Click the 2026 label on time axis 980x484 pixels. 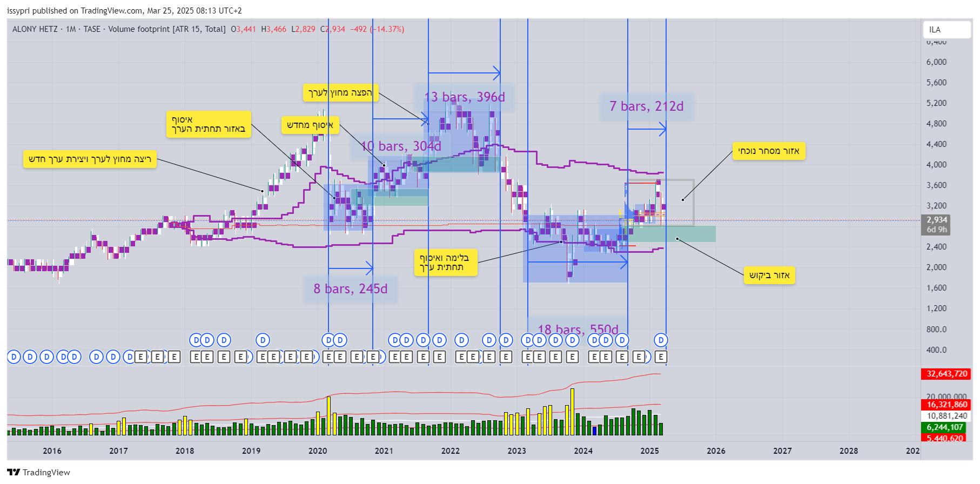pyautogui.click(x=716, y=451)
